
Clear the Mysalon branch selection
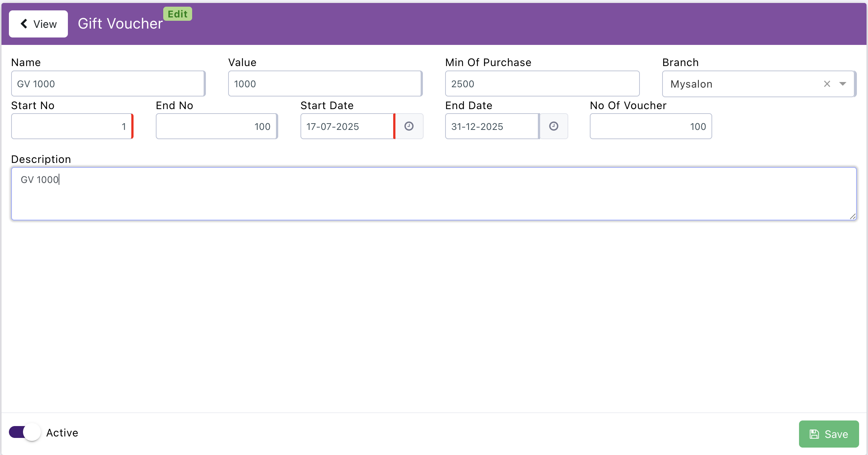click(827, 84)
